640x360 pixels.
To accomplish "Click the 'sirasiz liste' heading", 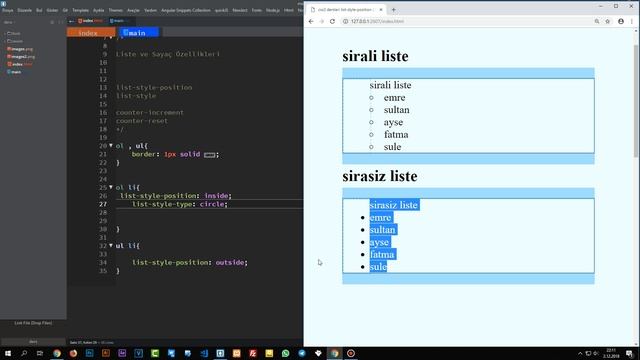I will point(380,176).
